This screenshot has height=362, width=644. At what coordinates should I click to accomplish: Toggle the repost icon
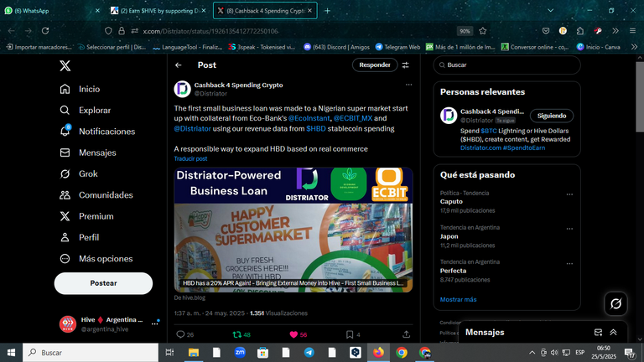[x=237, y=334]
